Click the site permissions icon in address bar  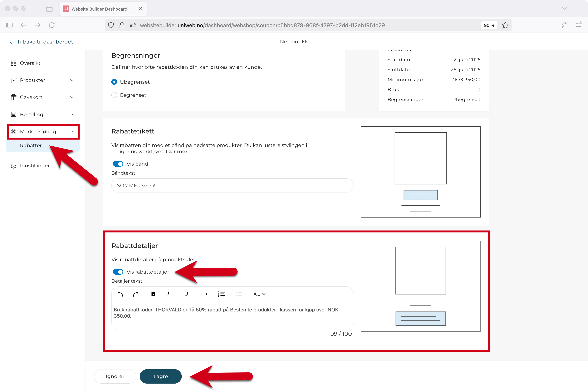[133, 25]
